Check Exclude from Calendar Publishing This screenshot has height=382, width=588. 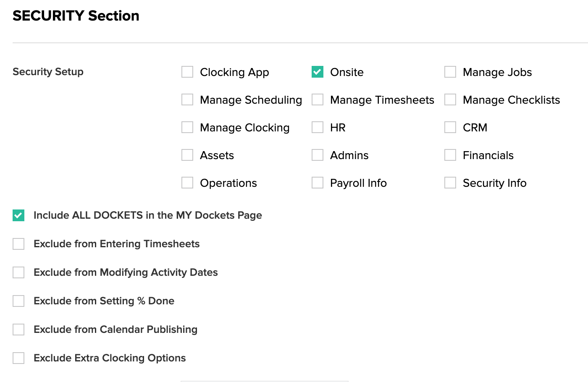click(18, 330)
